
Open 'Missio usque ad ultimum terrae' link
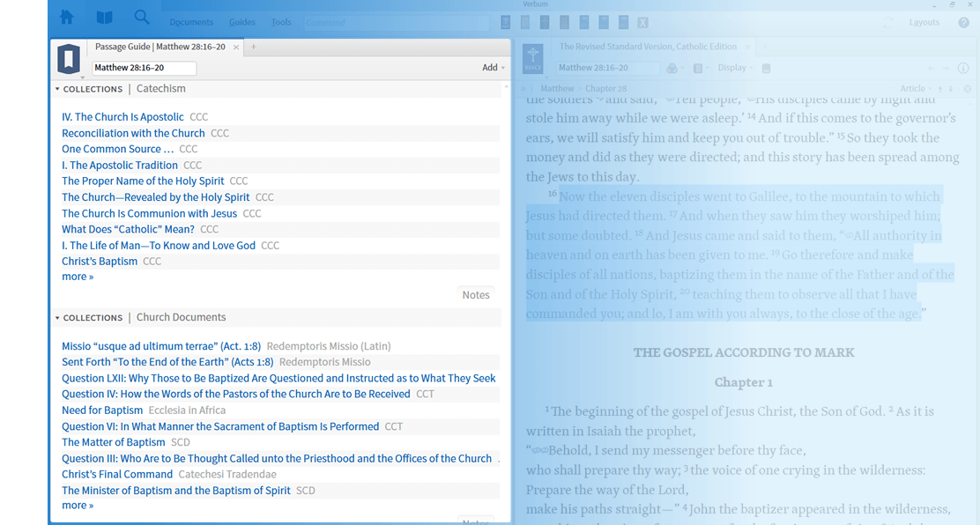161,346
